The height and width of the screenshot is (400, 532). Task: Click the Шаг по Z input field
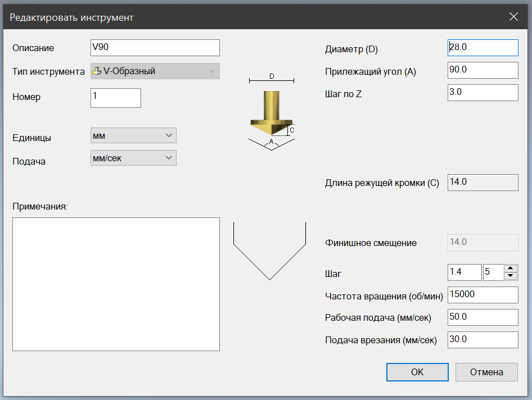[x=483, y=93]
